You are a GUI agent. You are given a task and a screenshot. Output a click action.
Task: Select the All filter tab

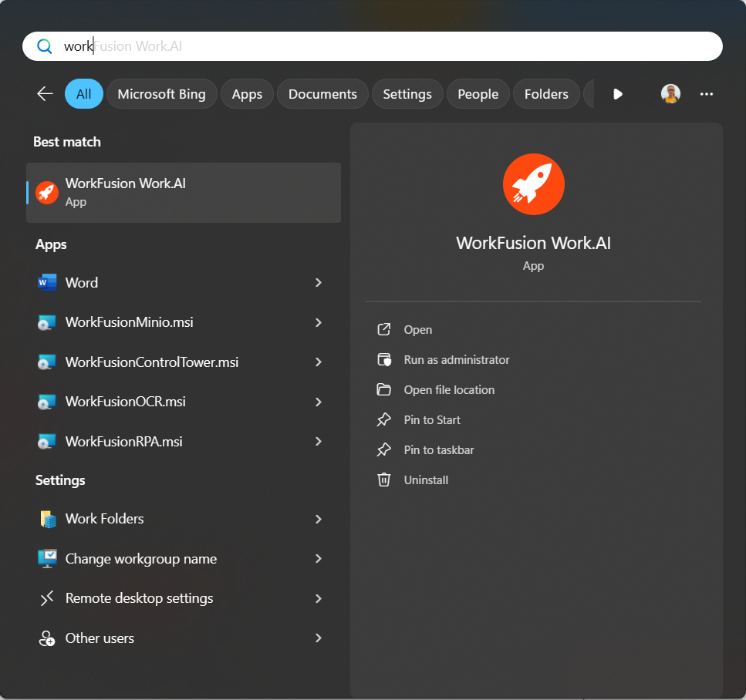click(x=84, y=94)
